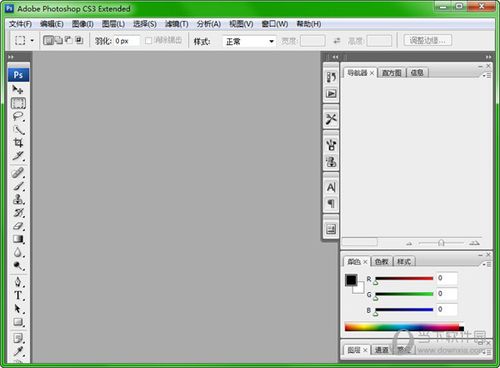Select the Pen tool
Image resolution: width=500 pixels, height=368 pixels.
point(18,282)
